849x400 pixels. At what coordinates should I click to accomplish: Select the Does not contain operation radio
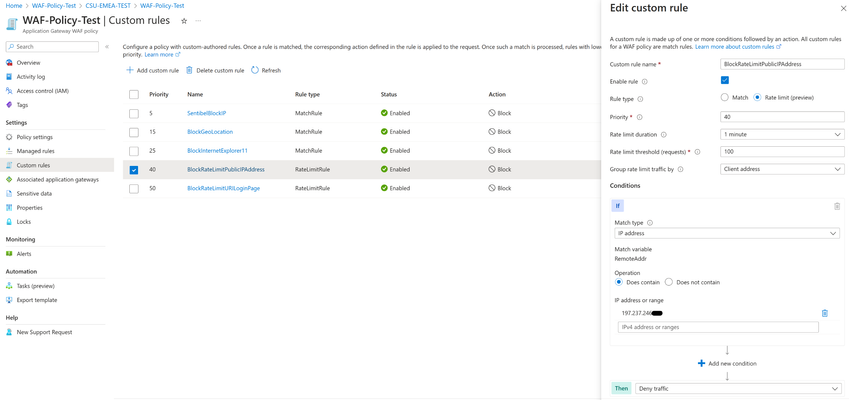[669, 282]
